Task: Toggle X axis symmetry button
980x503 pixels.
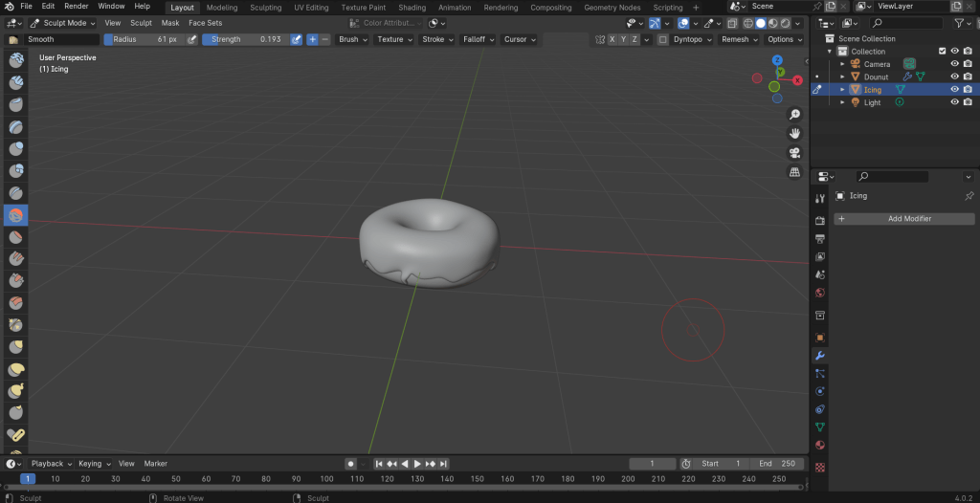Action: [612, 40]
